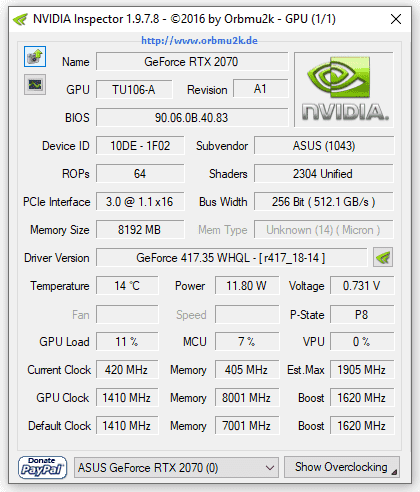Click the Est.Max label
The image size is (420, 492).
306,370
